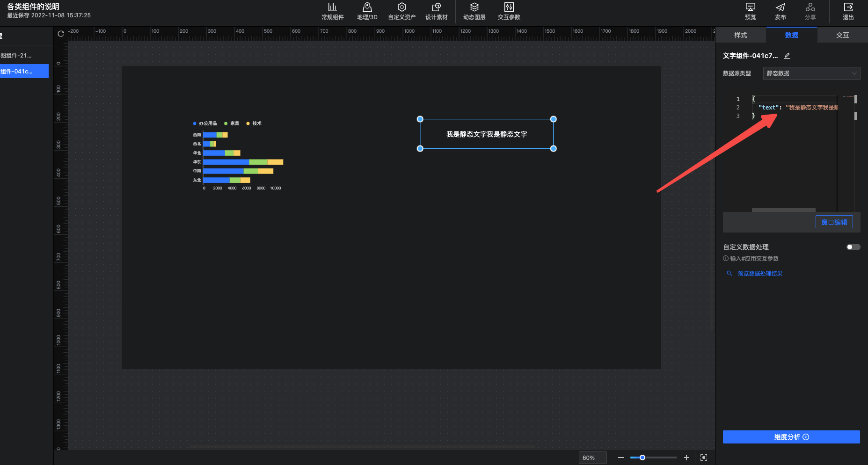Click the 发布 publish icon

[x=780, y=11]
